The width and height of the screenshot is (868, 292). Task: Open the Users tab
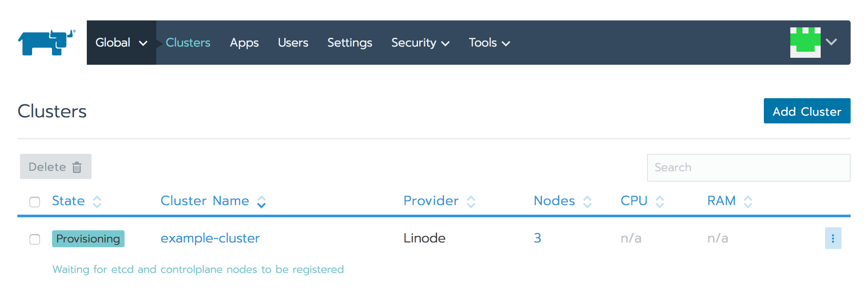(x=293, y=43)
